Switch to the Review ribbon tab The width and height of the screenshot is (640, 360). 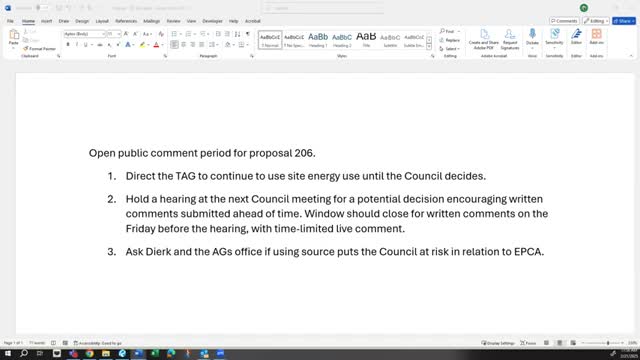coord(173,21)
